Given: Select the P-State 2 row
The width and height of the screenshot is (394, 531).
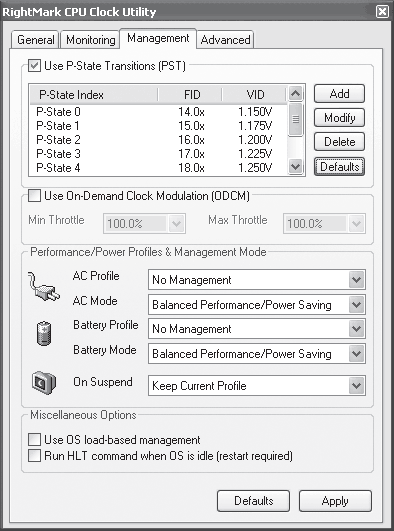Looking at the screenshot, I should click(158, 140).
